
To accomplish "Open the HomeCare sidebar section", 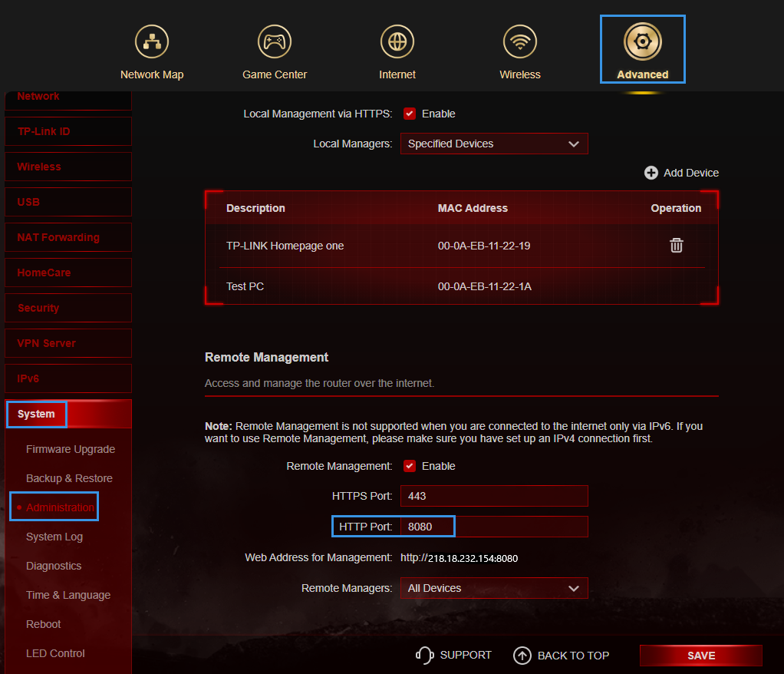I will point(68,273).
